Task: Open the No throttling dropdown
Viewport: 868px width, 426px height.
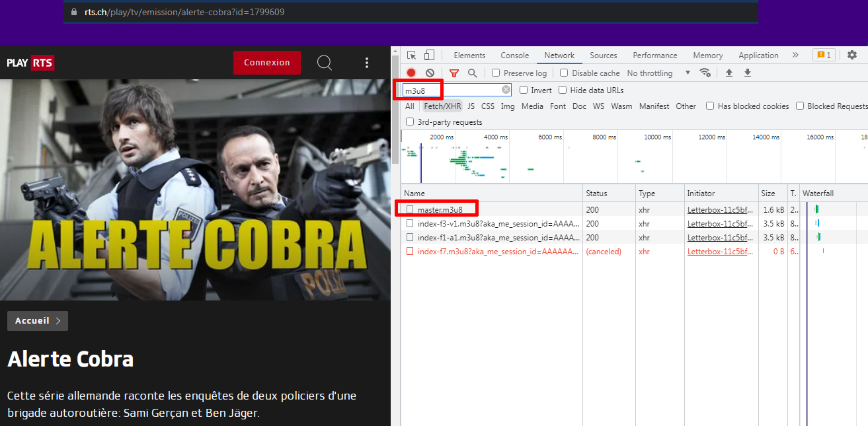Action: (658, 73)
